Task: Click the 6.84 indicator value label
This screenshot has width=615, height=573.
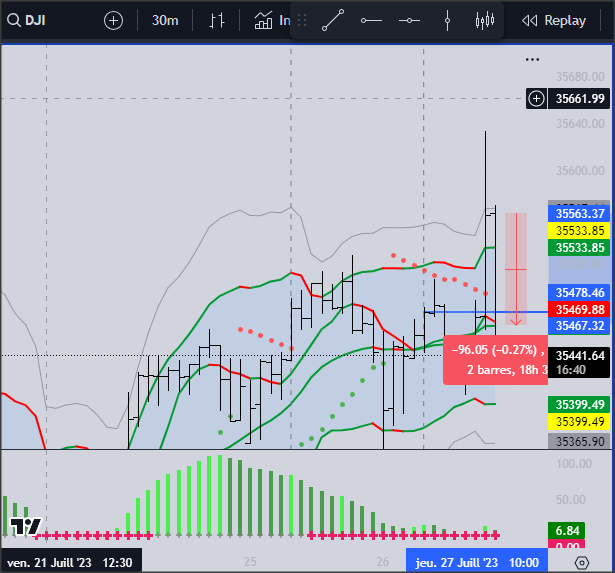Action: click(x=567, y=531)
